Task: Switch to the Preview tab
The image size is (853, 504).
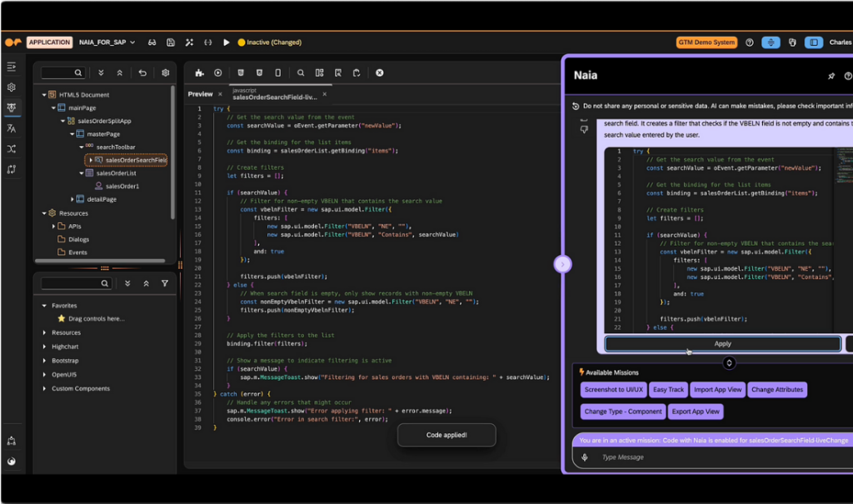Action: [200, 94]
